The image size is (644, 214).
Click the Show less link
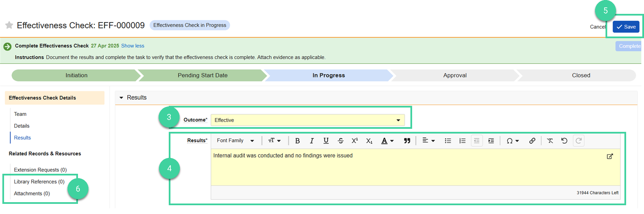click(133, 46)
